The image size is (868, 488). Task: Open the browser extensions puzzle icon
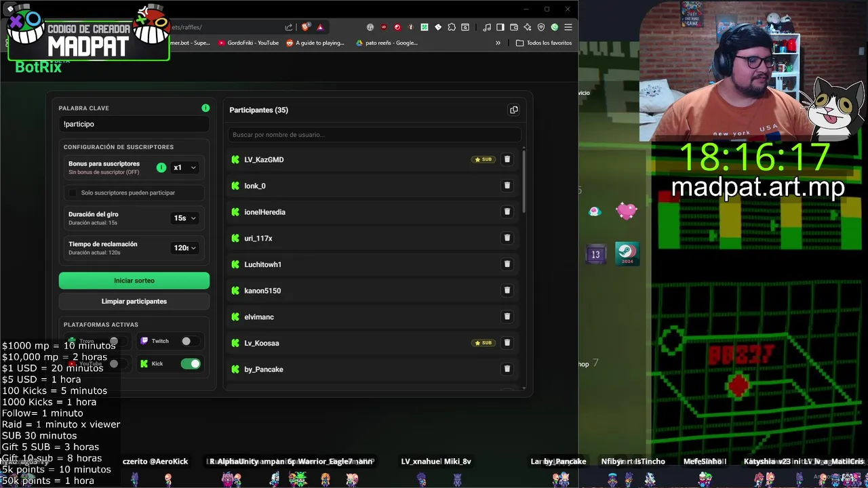(452, 27)
